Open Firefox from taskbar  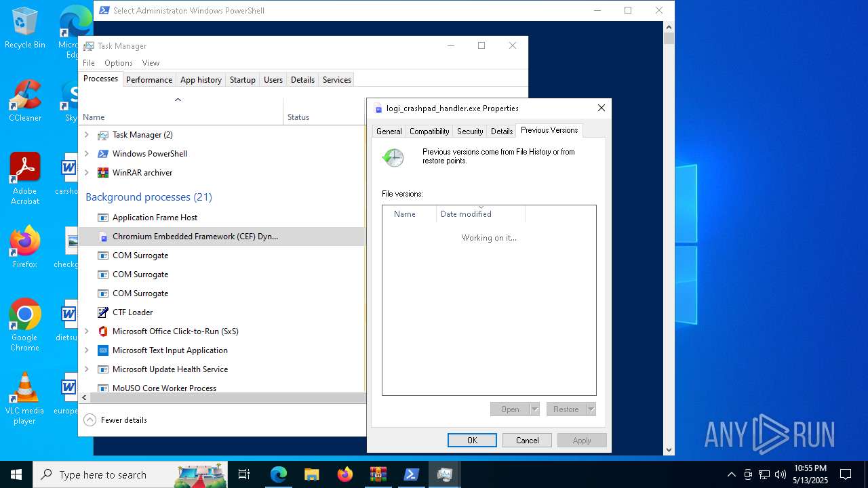coord(345,474)
